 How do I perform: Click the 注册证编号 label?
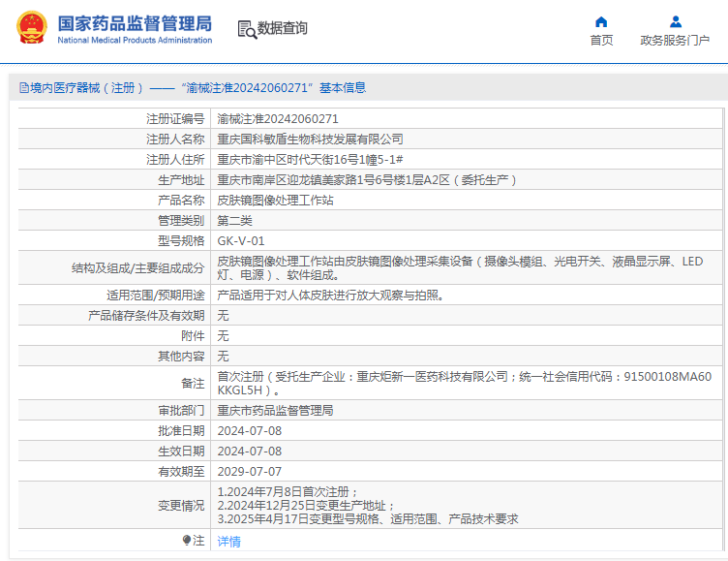click(175, 119)
